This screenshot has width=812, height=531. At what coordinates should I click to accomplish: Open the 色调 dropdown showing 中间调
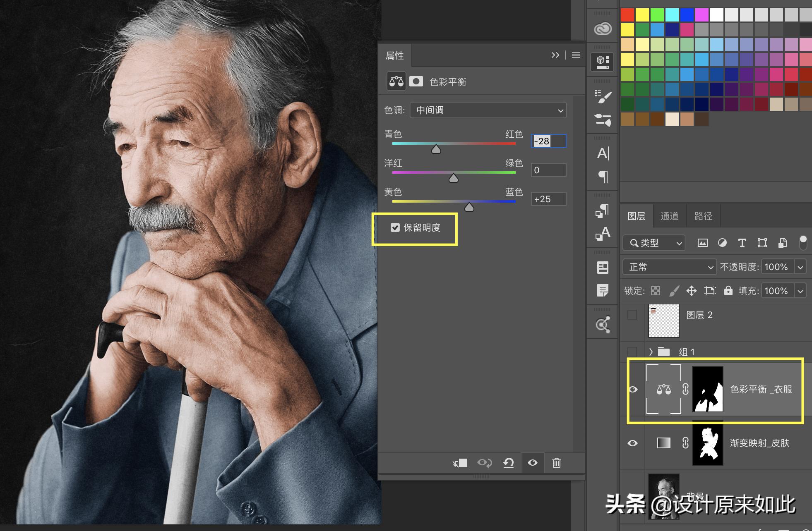click(x=488, y=110)
